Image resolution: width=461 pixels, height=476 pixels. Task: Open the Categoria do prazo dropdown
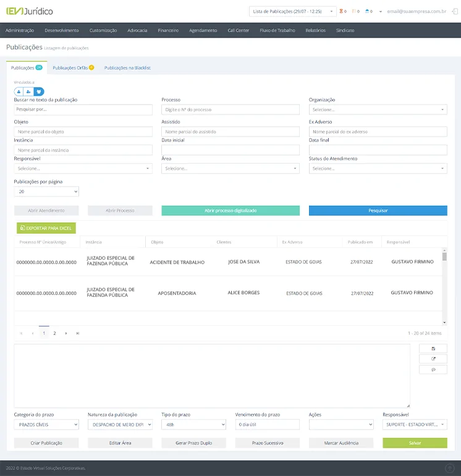(46, 425)
